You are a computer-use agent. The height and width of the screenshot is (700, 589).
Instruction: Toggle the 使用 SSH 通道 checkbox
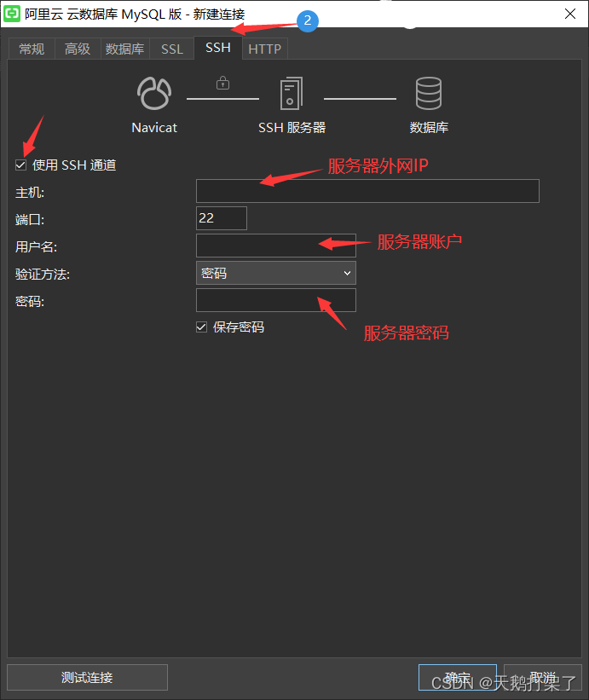pyautogui.click(x=20, y=165)
